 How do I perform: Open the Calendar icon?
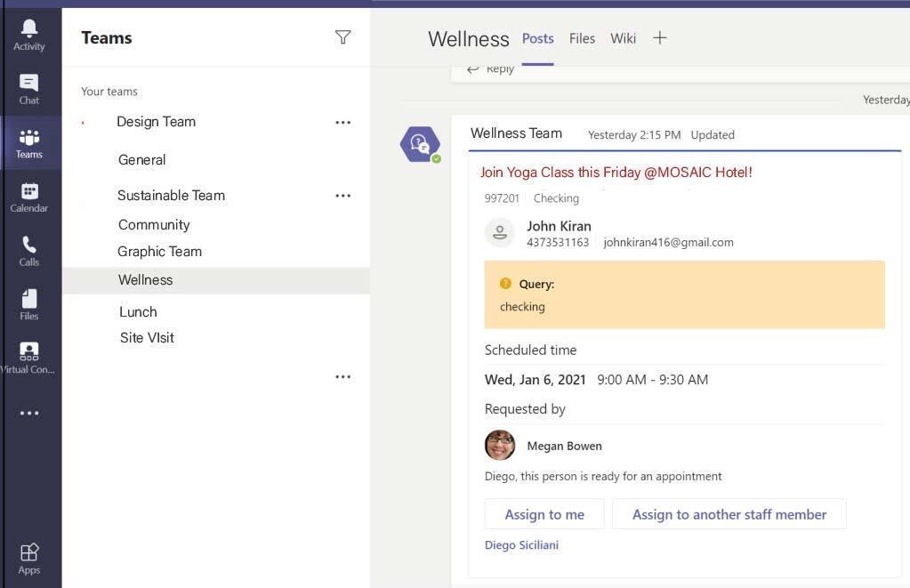click(29, 197)
